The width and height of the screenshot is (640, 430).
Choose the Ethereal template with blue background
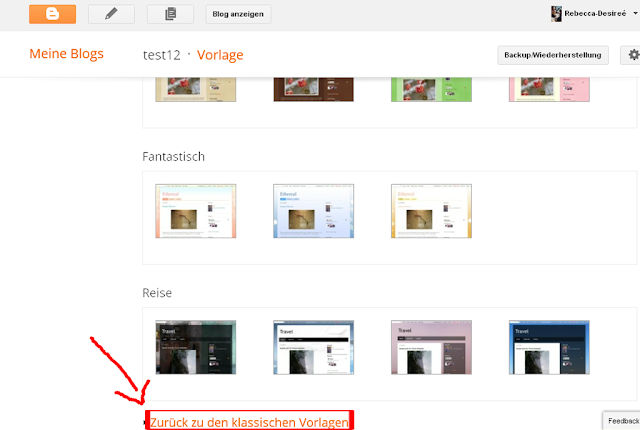[313, 211]
